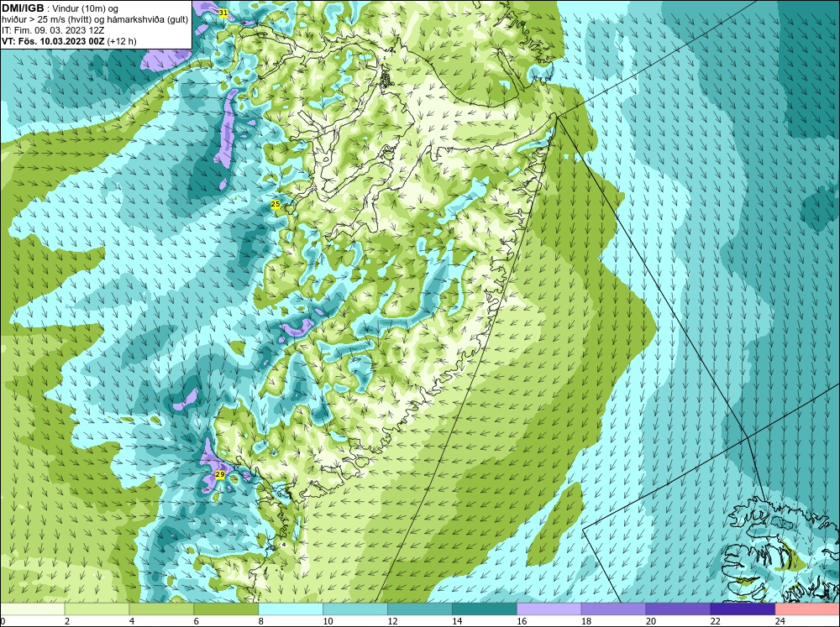Select the 8–10 m/s light cyan legend swatch
The width and height of the screenshot is (840, 627).
291,609
